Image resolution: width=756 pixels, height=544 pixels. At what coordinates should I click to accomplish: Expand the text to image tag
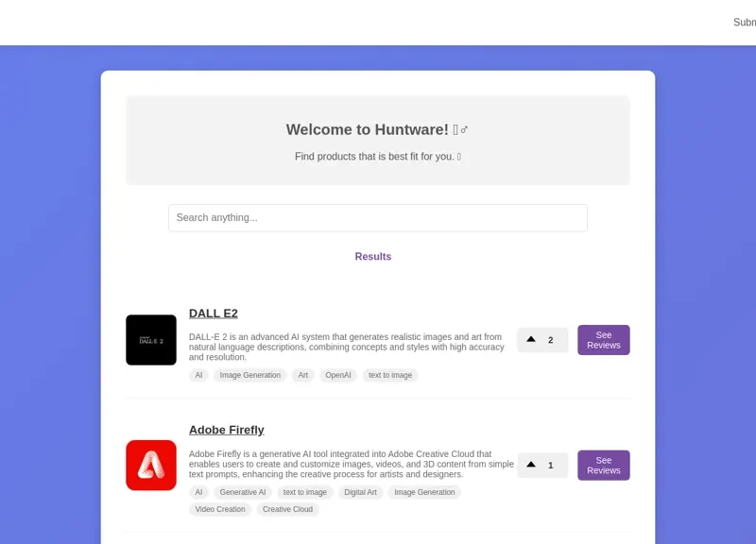pyautogui.click(x=390, y=375)
